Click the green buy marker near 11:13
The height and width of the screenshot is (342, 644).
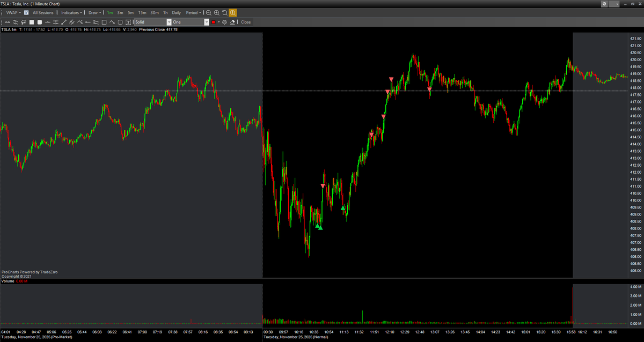tap(343, 208)
